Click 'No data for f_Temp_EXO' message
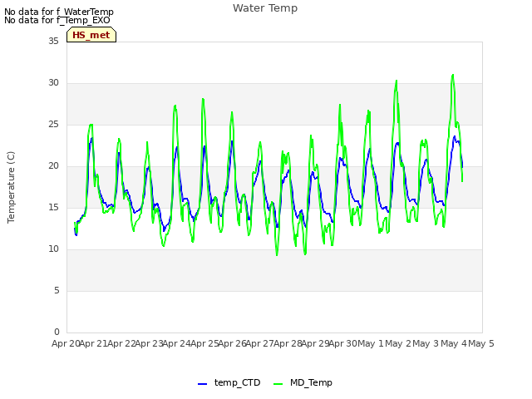Viewport: 532px width, 399px height. [x=57, y=20]
